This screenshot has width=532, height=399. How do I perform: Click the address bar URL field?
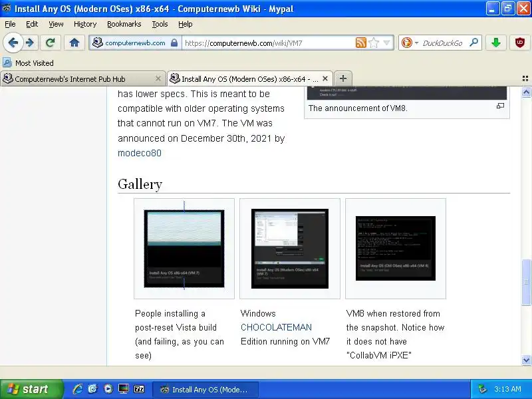(x=268, y=43)
